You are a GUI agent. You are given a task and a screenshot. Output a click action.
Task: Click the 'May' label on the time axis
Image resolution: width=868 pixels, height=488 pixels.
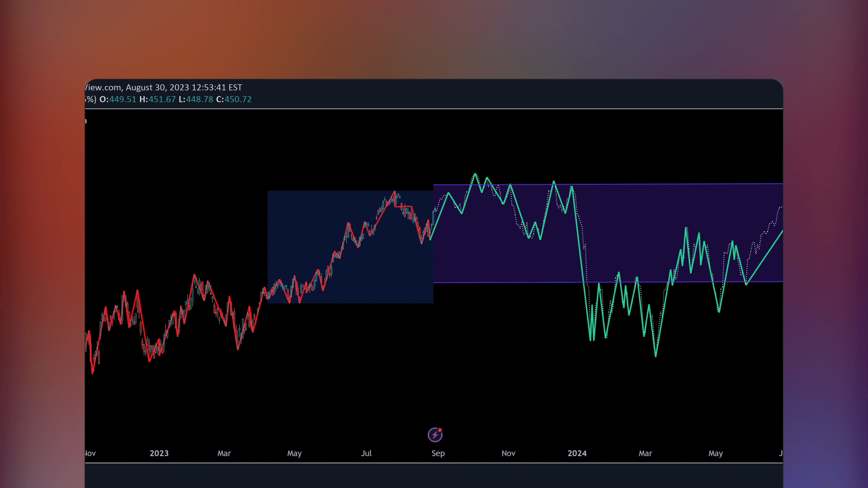pyautogui.click(x=294, y=453)
